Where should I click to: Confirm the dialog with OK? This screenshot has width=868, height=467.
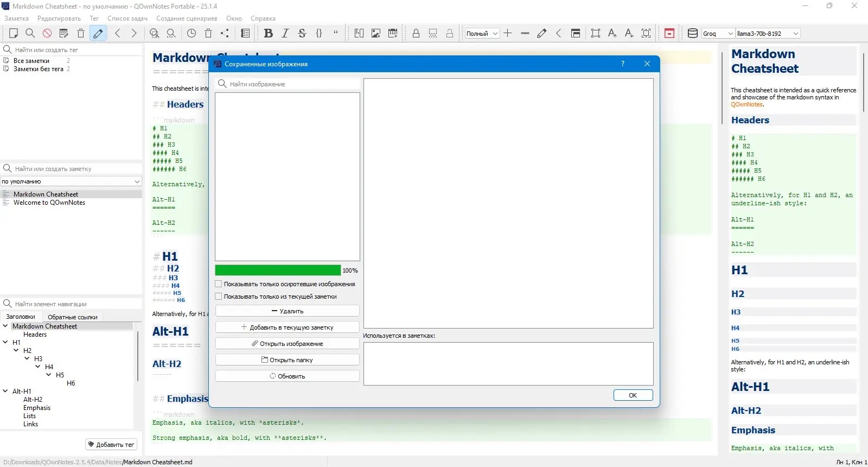pyautogui.click(x=633, y=395)
